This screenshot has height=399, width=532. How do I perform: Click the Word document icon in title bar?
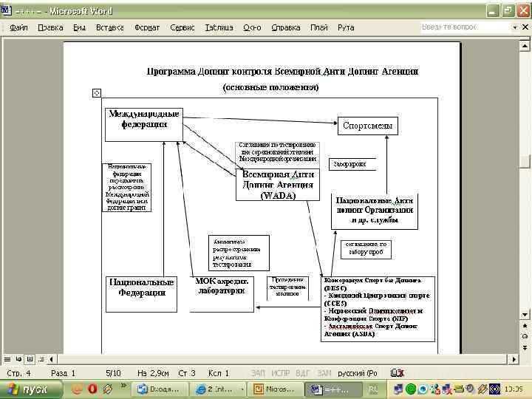coord(7,10)
